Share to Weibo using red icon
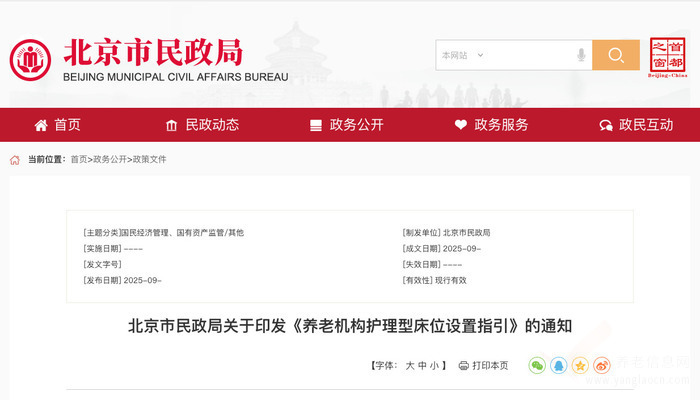 point(602,366)
